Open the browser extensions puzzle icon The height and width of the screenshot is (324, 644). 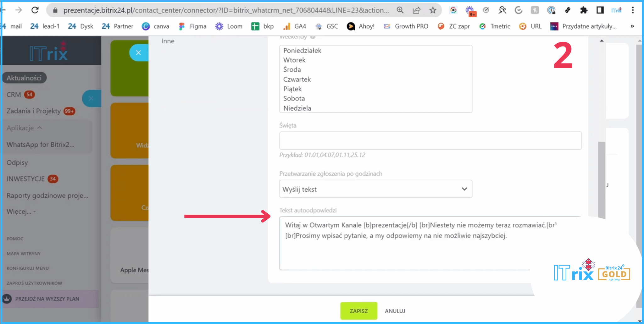coord(584,10)
